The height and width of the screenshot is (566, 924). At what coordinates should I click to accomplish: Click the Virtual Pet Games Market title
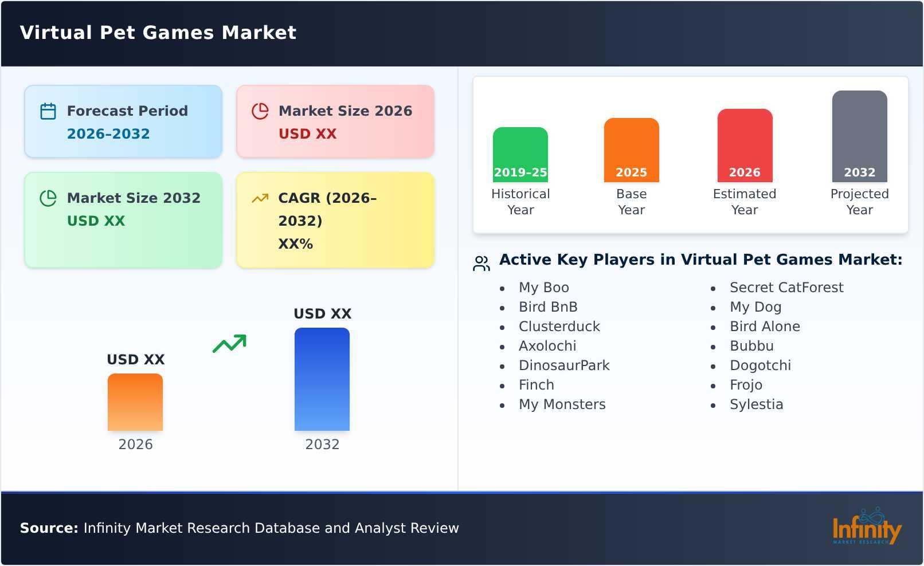pyautogui.click(x=158, y=33)
